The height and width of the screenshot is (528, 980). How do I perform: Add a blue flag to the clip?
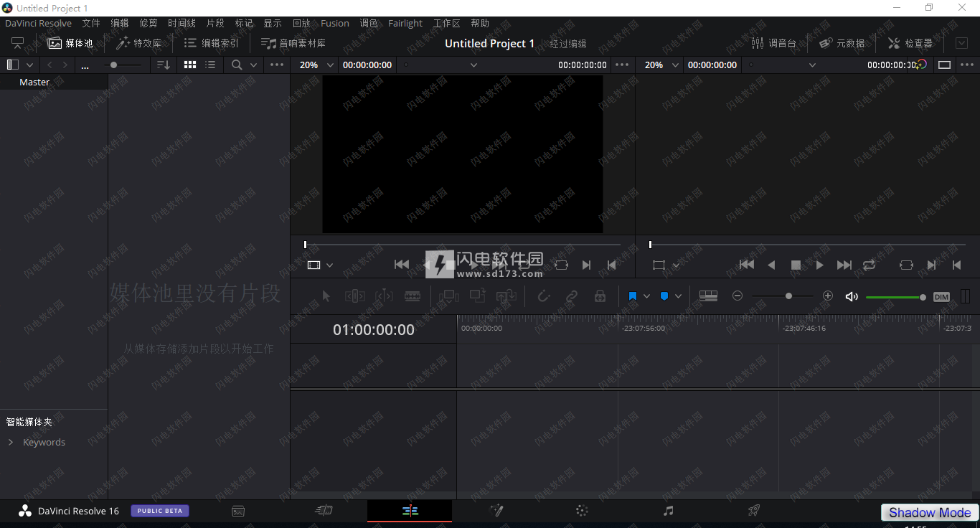point(633,296)
